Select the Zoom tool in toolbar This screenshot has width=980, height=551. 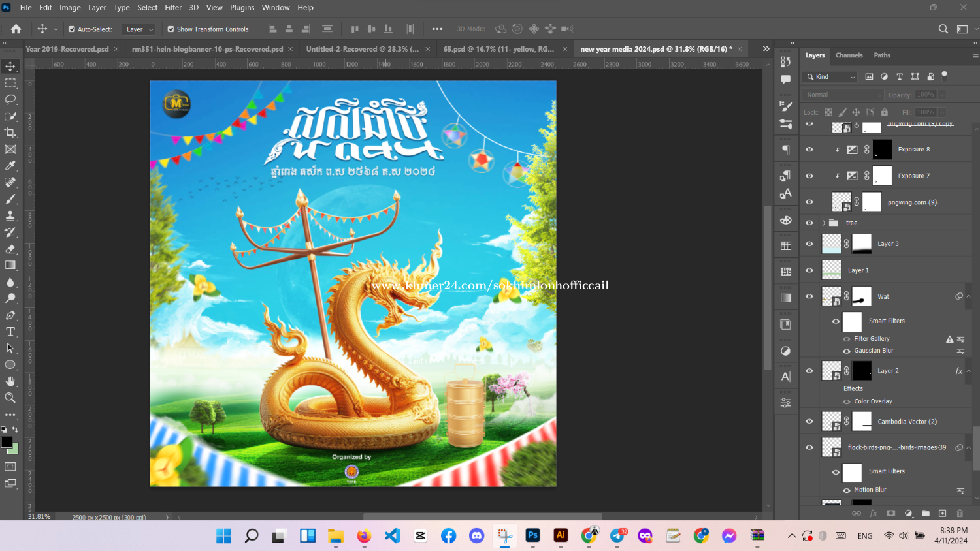[10, 398]
